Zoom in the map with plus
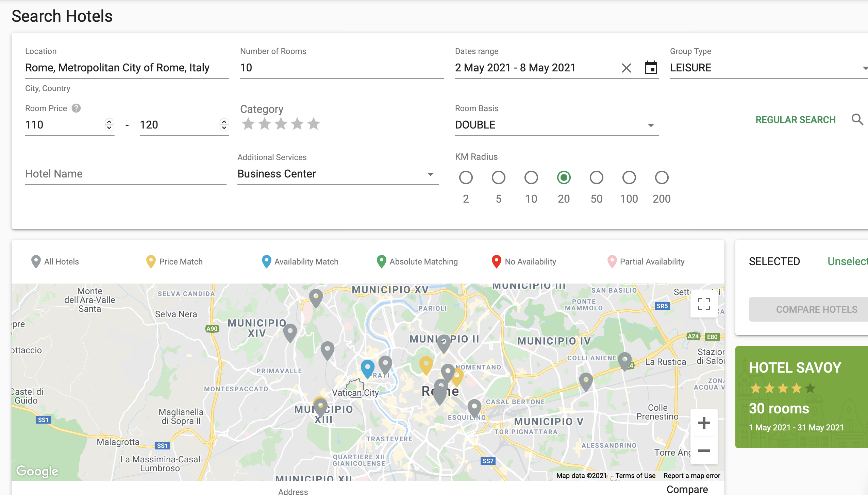The height and width of the screenshot is (495, 868). pyautogui.click(x=704, y=423)
